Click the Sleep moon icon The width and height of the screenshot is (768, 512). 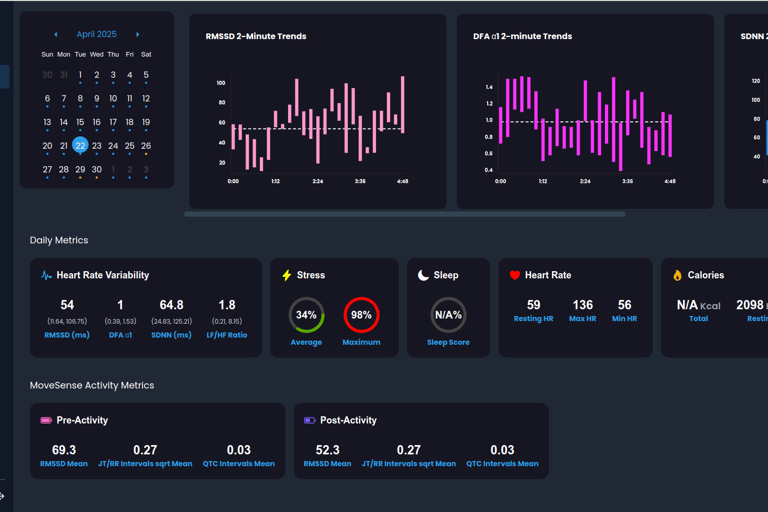(x=423, y=275)
